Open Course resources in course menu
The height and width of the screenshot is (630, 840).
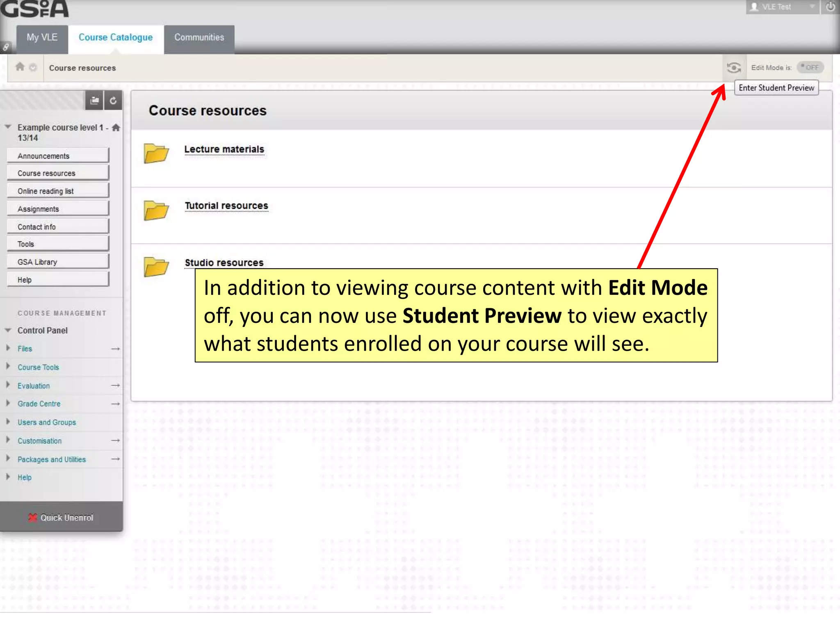pyautogui.click(x=58, y=173)
